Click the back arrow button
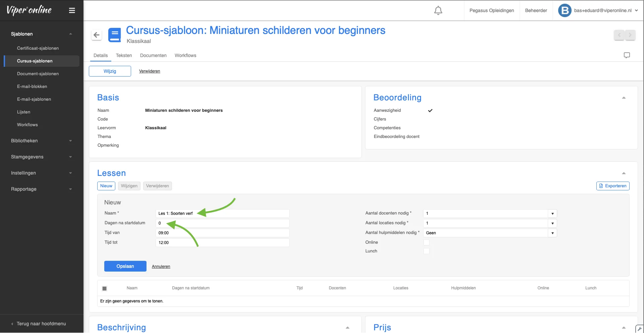Viewport: 644px width, 333px height. pyautogui.click(x=97, y=35)
